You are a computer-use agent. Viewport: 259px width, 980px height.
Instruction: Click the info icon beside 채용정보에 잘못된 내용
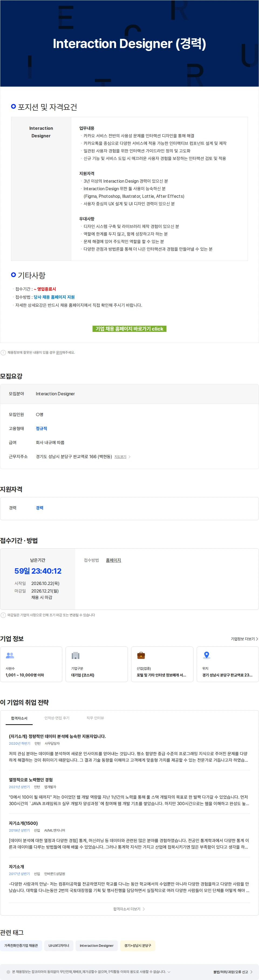point(4,353)
